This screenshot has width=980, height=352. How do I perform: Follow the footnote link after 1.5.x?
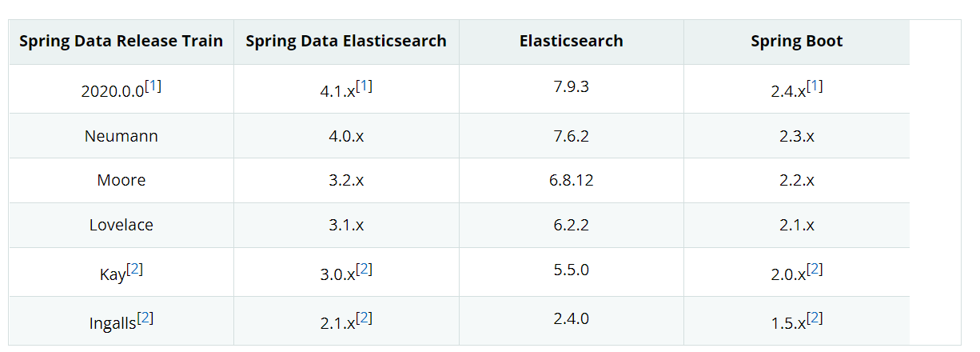click(815, 318)
